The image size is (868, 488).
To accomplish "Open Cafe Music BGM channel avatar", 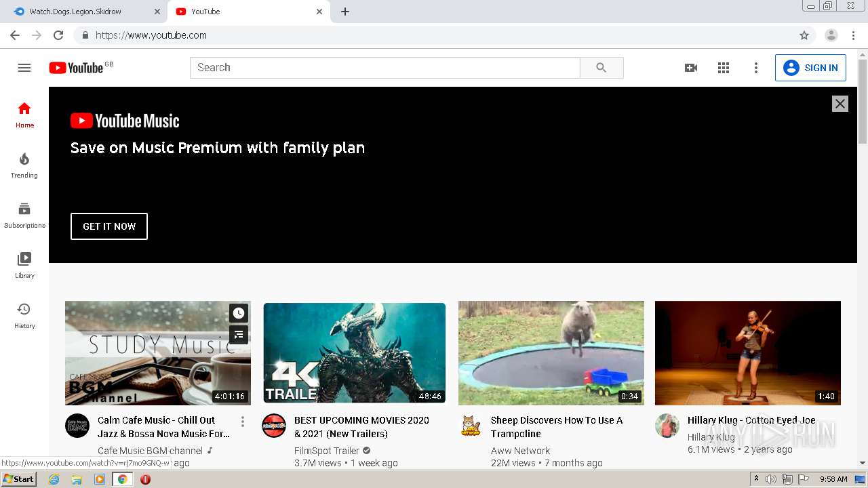I will coord(77,426).
